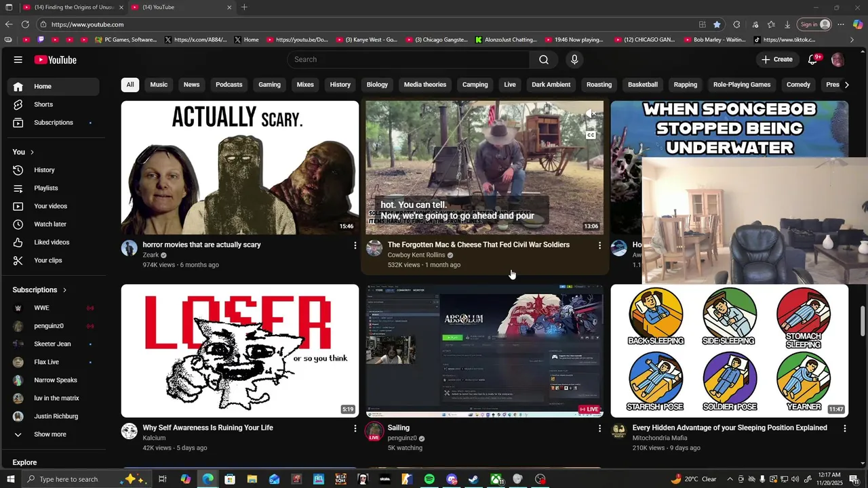This screenshot has width=868, height=488.
Task: Open the horror movies actually scary thumbnail
Action: pos(240,167)
